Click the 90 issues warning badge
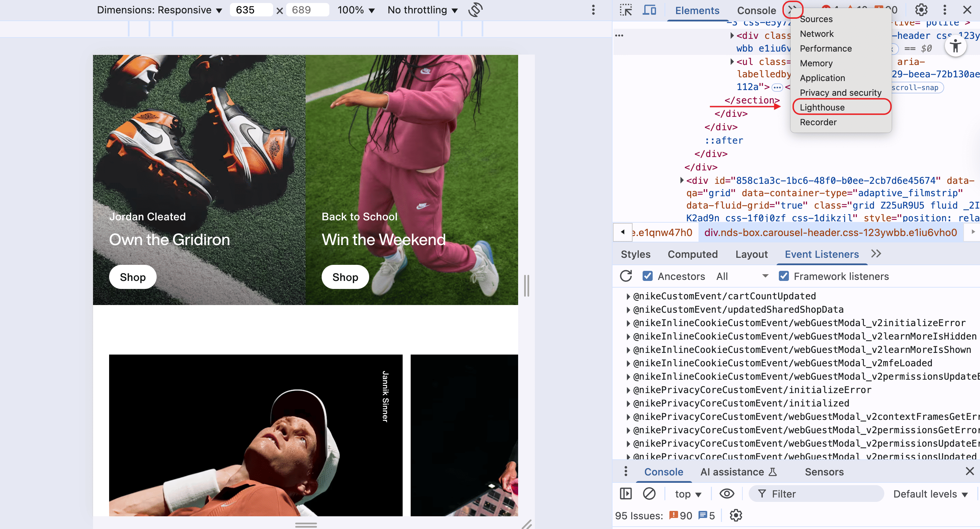Image resolution: width=980 pixels, height=529 pixels. [680, 515]
